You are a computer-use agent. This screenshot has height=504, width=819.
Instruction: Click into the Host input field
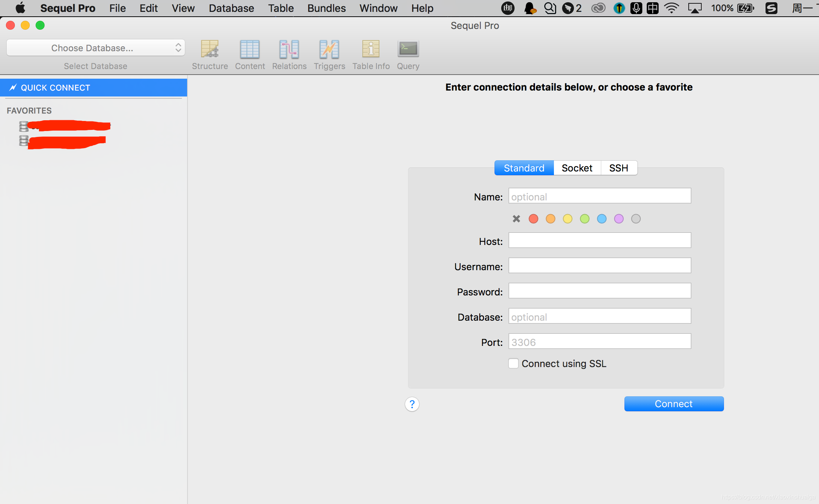point(600,240)
